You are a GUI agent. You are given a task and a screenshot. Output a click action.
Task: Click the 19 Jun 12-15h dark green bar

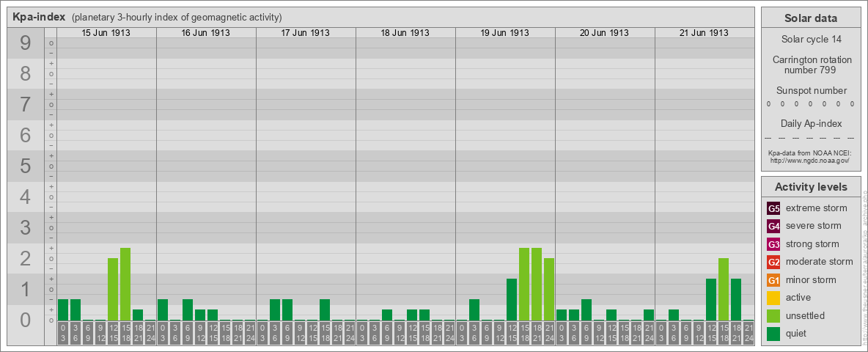tap(512, 299)
